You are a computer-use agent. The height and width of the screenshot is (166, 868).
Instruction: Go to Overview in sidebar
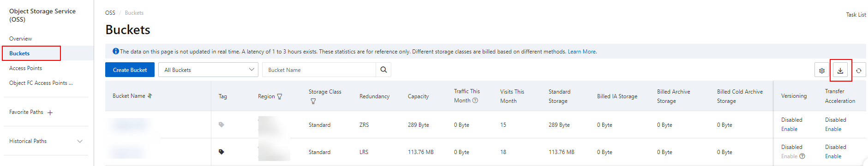coord(21,39)
